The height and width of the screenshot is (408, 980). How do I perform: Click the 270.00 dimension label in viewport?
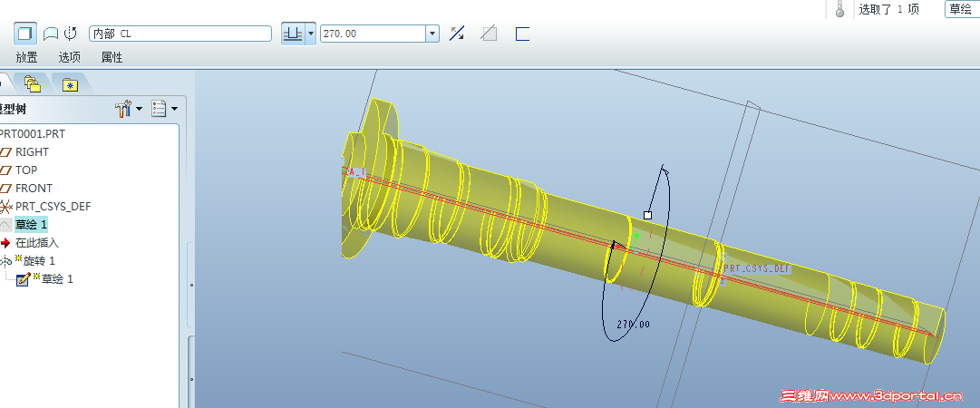click(633, 325)
